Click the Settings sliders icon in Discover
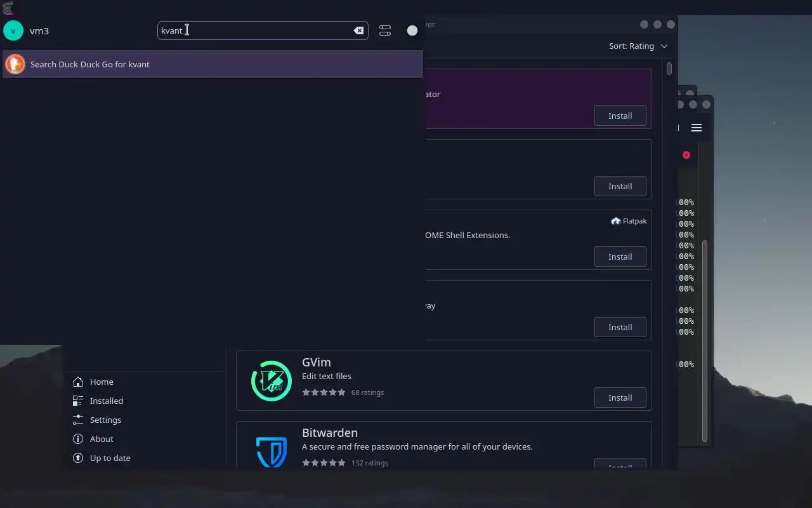 point(78,420)
